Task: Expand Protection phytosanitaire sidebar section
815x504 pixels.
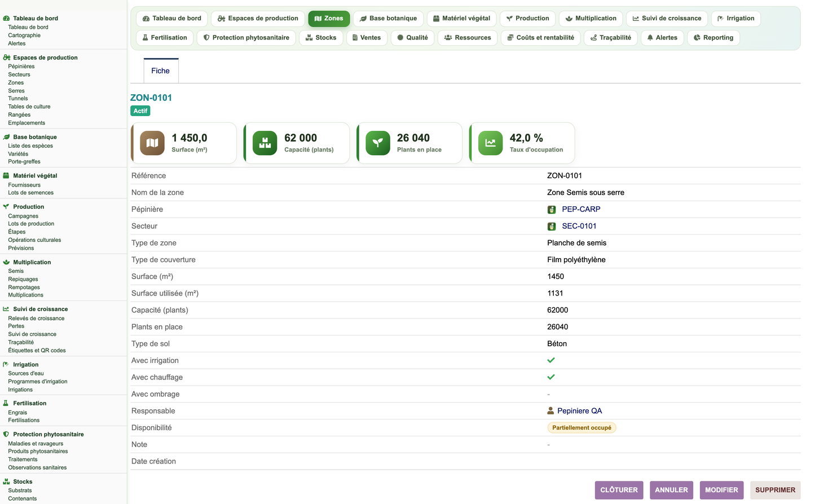Action: (x=49, y=434)
